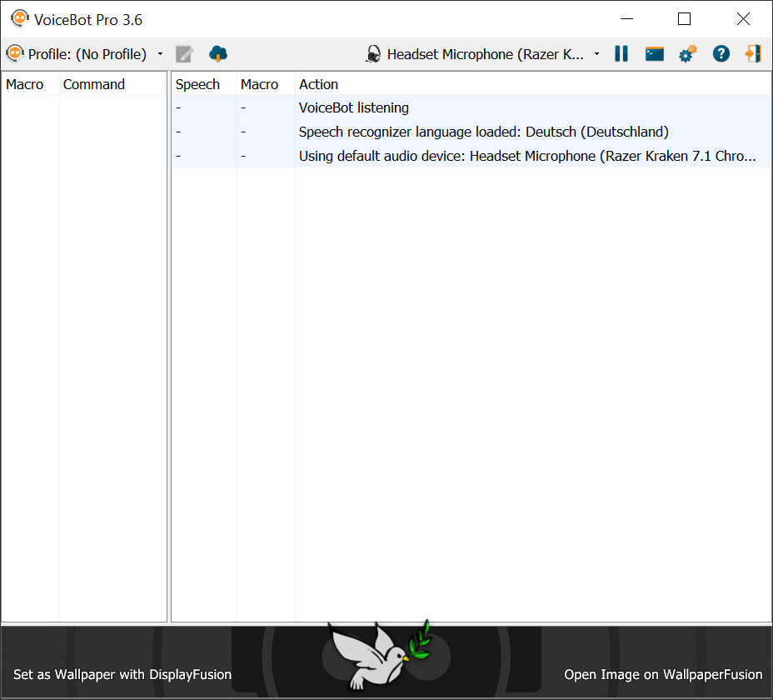Close the VoiceBot Pro window
The image size is (773, 700).
point(743,19)
